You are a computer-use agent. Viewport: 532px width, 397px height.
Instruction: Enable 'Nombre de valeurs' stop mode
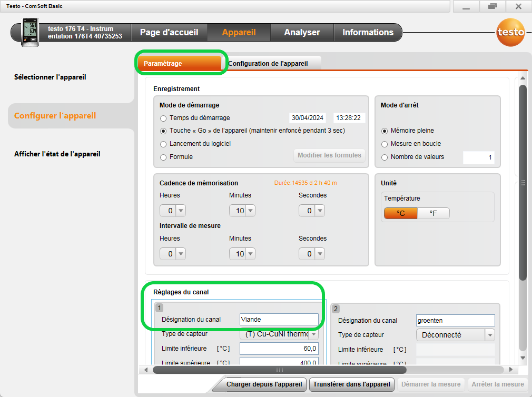(385, 157)
